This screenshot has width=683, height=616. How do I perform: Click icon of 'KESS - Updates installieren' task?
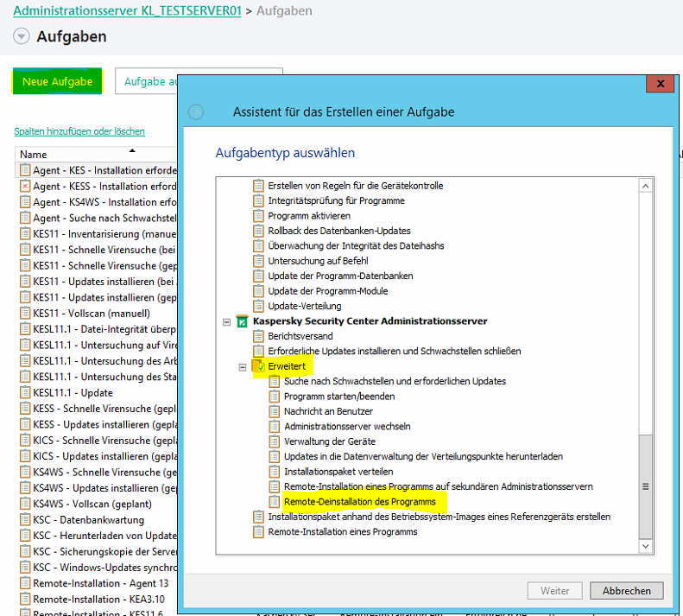pyautogui.click(x=25, y=424)
